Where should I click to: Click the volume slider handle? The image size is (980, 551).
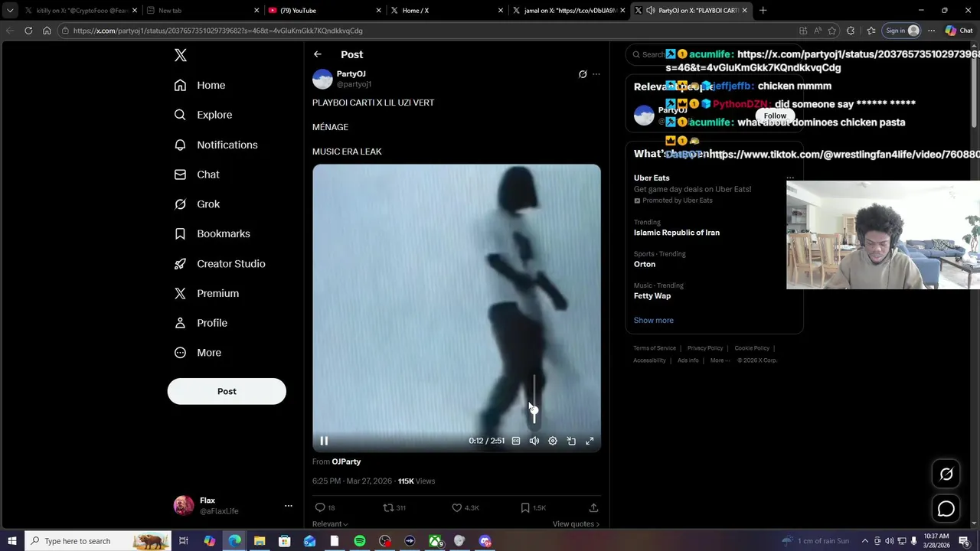tap(534, 410)
